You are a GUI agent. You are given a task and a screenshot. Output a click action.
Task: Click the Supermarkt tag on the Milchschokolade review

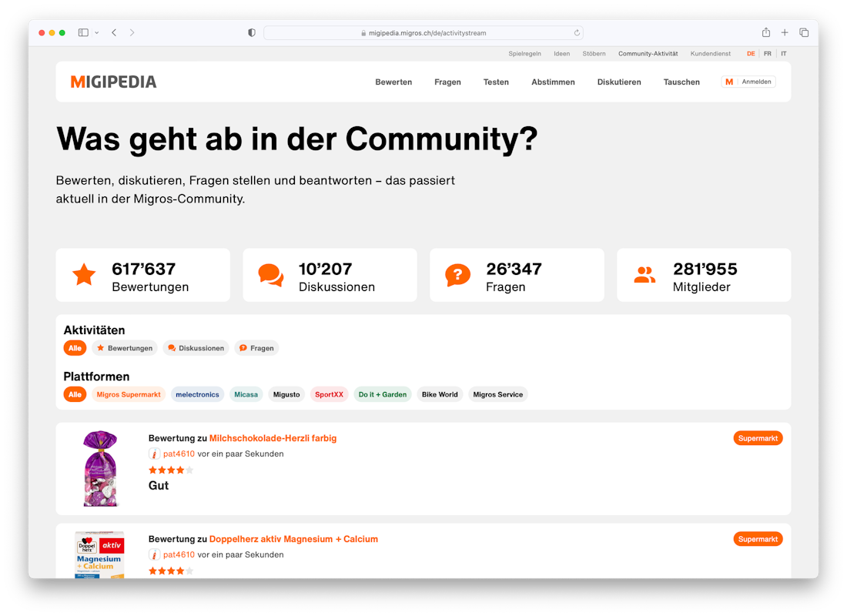[x=758, y=438]
